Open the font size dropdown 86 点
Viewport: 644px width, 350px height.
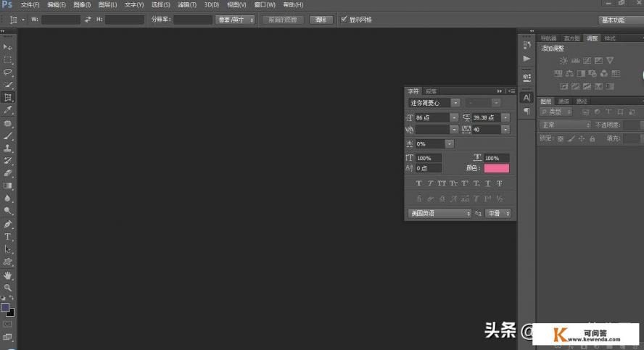pyautogui.click(x=454, y=118)
